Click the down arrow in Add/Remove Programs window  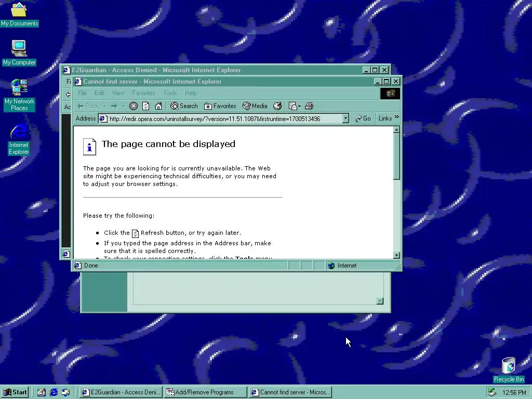point(380,301)
